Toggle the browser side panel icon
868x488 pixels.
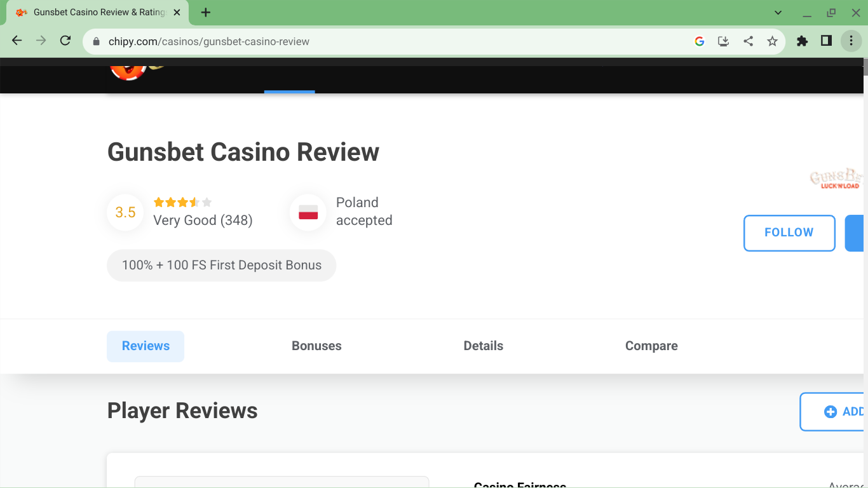click(x=826, y=41)
